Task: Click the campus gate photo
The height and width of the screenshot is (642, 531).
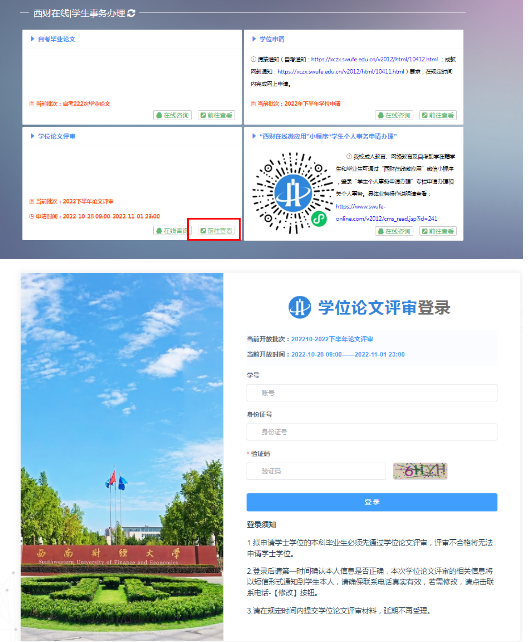Action: (122, 456)
